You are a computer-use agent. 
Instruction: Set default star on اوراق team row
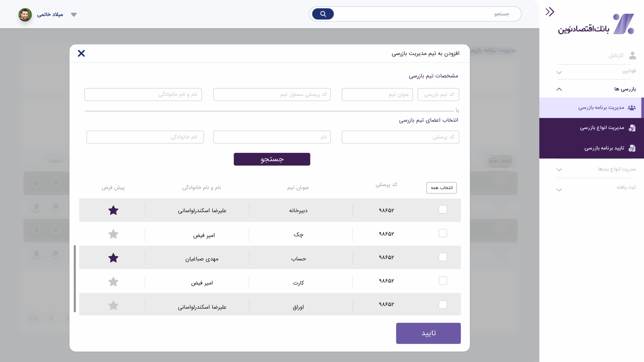[113, 305]
